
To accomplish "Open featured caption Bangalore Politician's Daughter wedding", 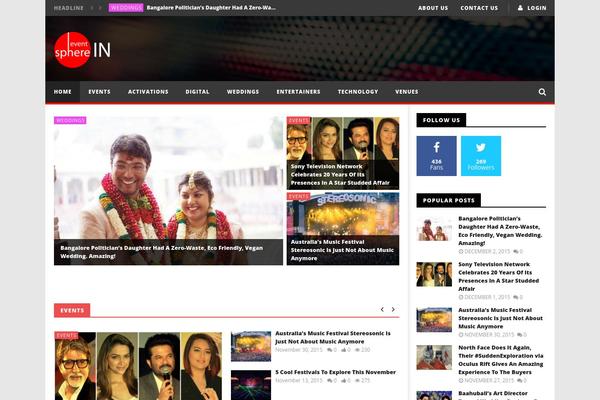I will [161, 252].
